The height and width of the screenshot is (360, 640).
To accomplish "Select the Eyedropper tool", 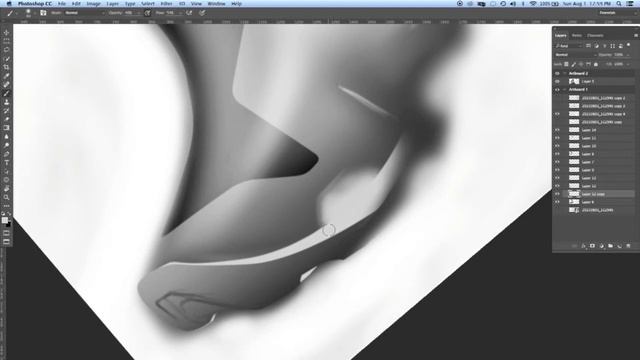I will (x=6, y=76).
